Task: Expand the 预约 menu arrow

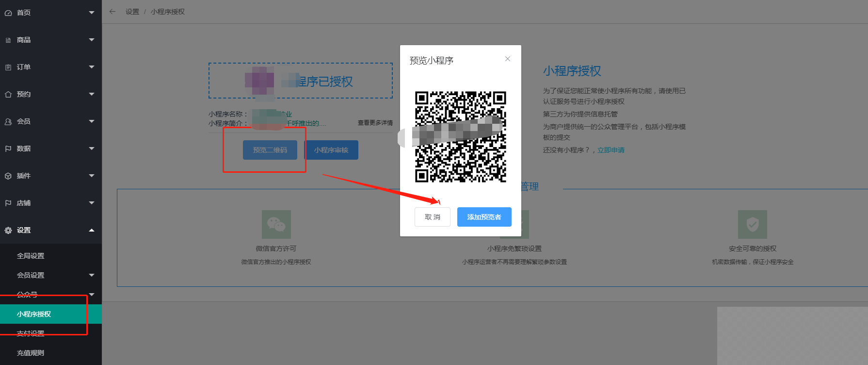Action: click(92, 94)
